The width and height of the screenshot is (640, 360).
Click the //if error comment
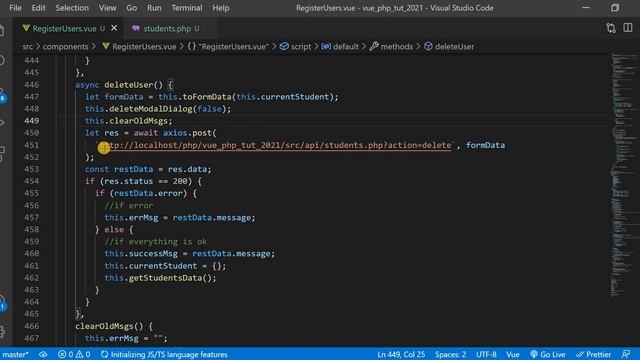point(129,206)
